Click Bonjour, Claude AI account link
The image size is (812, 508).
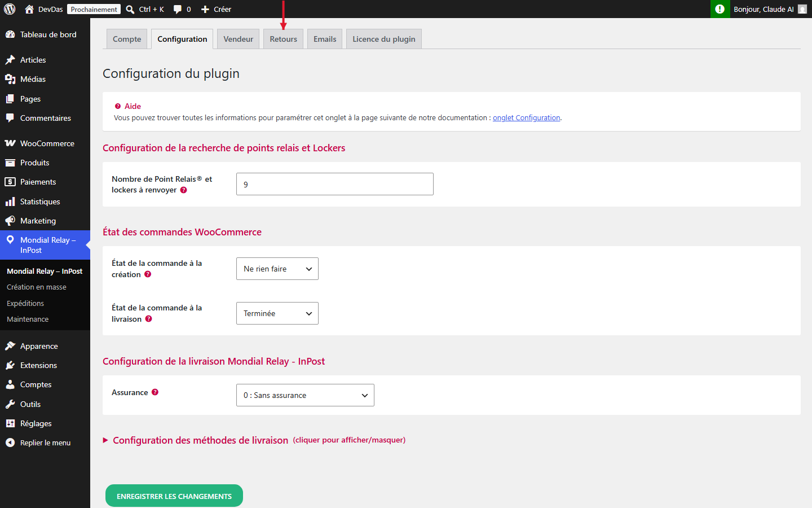(764, 9)
